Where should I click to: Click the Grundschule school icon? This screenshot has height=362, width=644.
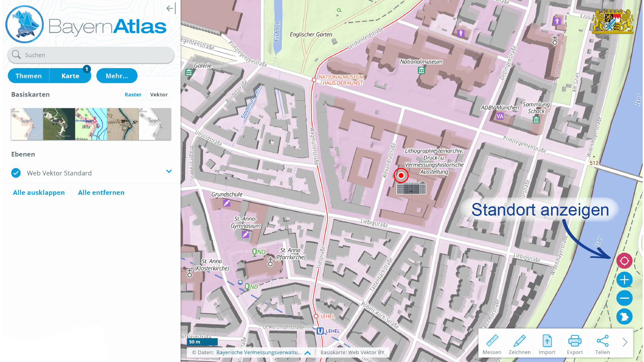[x=227, y=203]
